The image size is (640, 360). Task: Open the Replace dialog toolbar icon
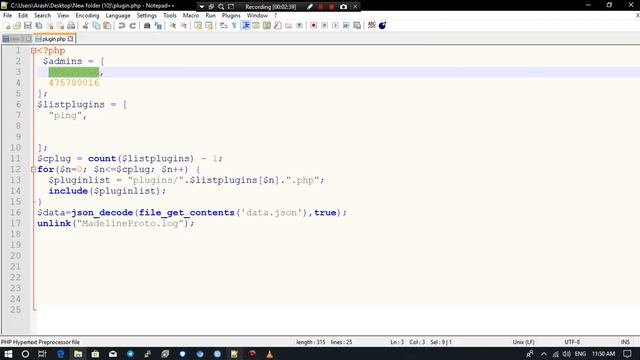coord(158,26)
